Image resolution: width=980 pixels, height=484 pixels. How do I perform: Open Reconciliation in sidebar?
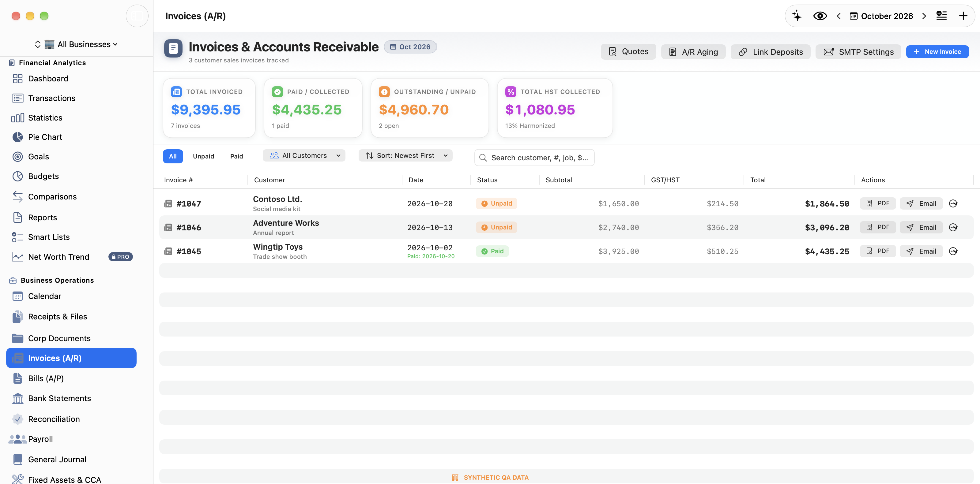pyautogui.click(x=72, y=419)
